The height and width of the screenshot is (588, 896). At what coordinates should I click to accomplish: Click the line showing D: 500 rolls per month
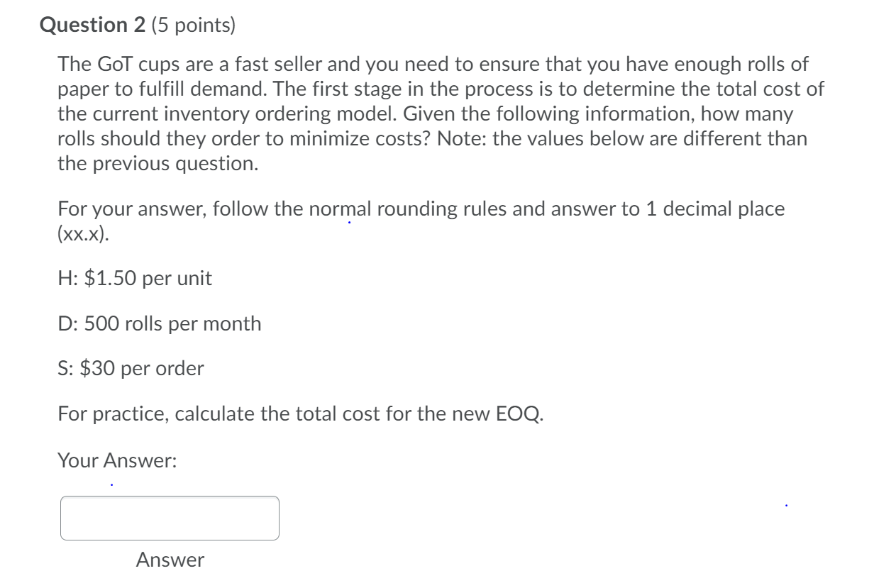pos(160,323)
